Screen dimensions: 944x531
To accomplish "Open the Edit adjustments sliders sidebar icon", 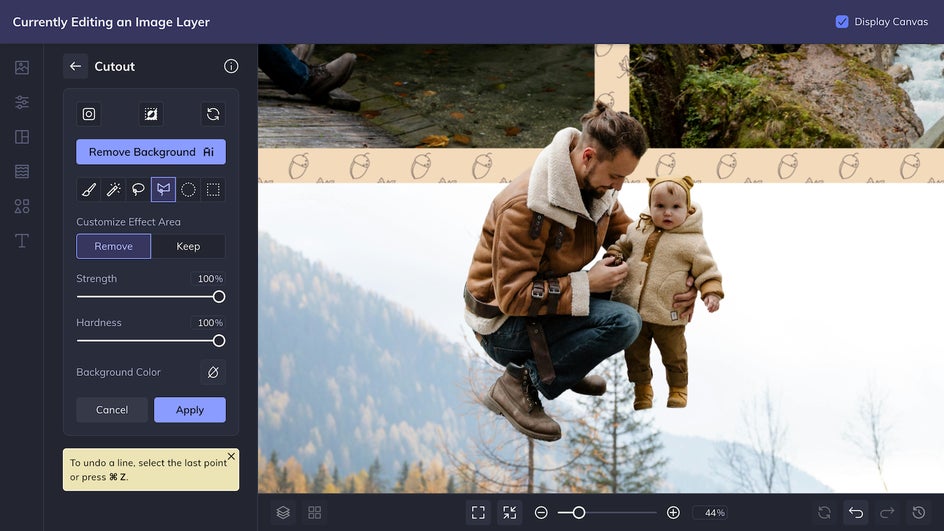I will (22, 102).
